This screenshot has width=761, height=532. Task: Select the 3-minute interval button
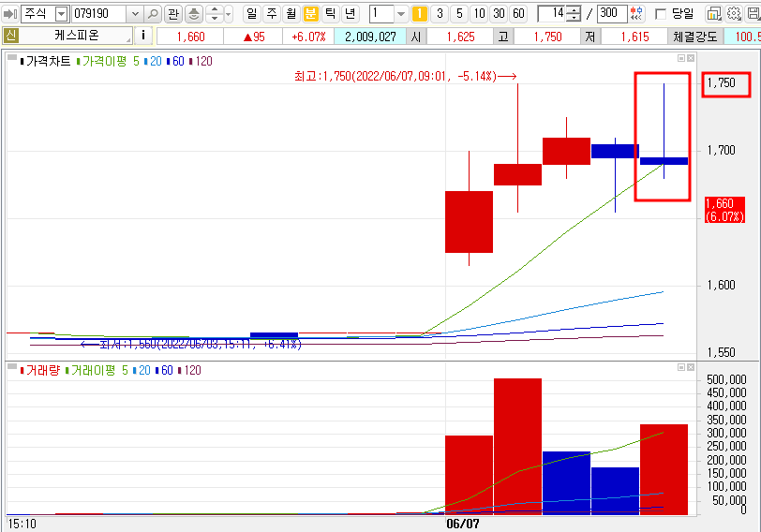click(440, 13)
